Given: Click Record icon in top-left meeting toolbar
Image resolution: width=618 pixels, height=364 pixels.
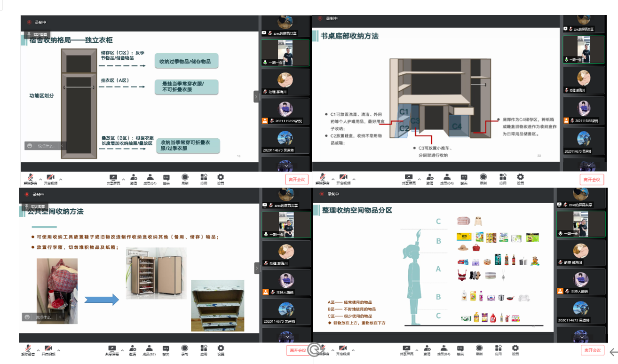Looking at the screenshot, I should pos(185,178).
